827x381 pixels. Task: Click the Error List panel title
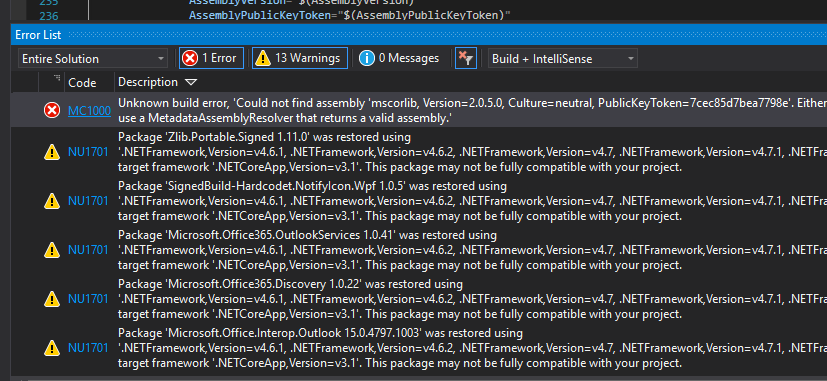[38, 35]
